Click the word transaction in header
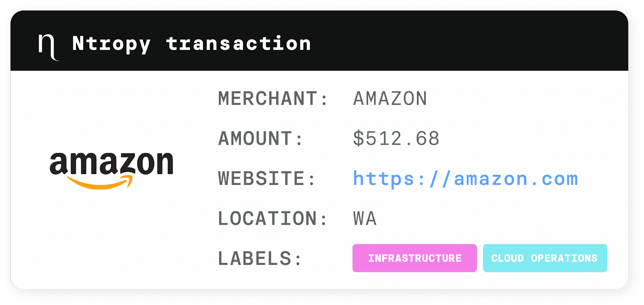This screenshot has height=305, width=644. pos(239,43)
